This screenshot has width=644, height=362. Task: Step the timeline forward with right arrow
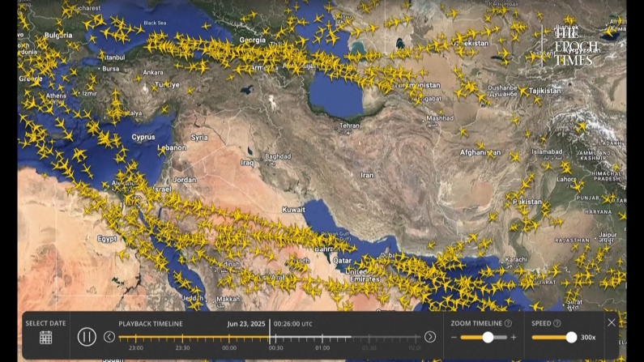430,337
